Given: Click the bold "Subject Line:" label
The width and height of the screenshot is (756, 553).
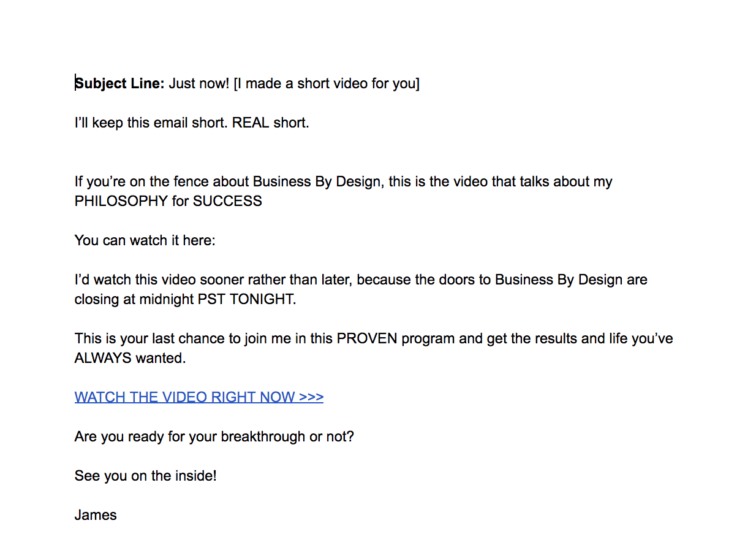Looking at the screenshot, I should click(120, 83).
